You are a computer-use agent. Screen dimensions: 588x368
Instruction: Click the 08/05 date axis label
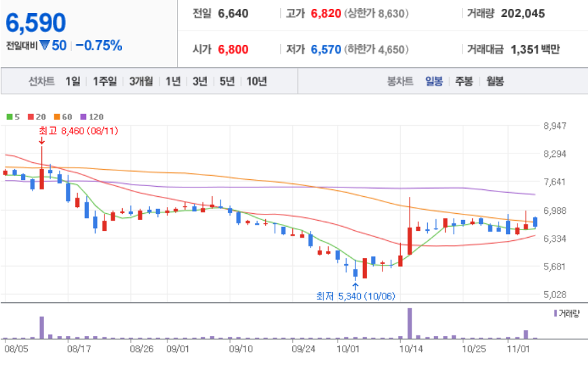(x=16, y=349)
